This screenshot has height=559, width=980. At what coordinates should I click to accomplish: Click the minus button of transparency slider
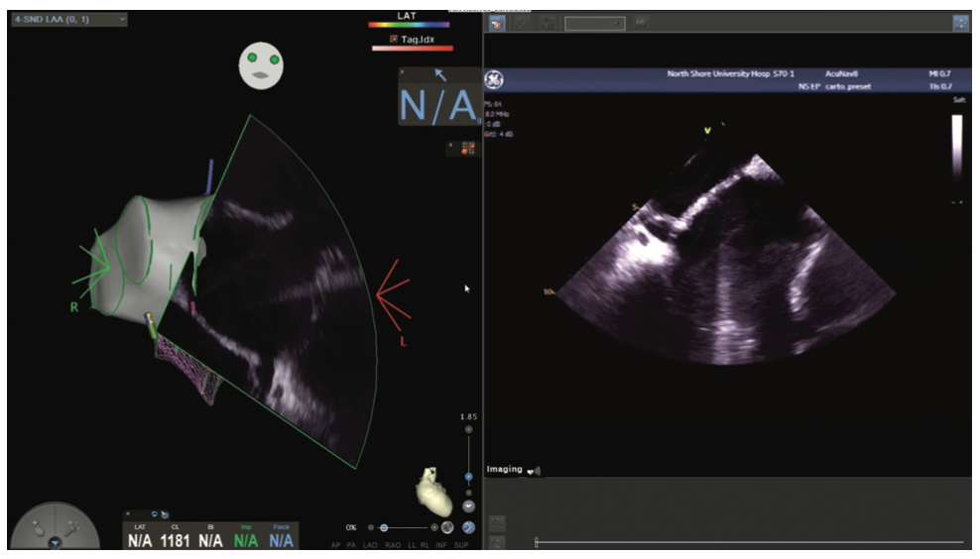coord(371,527)
